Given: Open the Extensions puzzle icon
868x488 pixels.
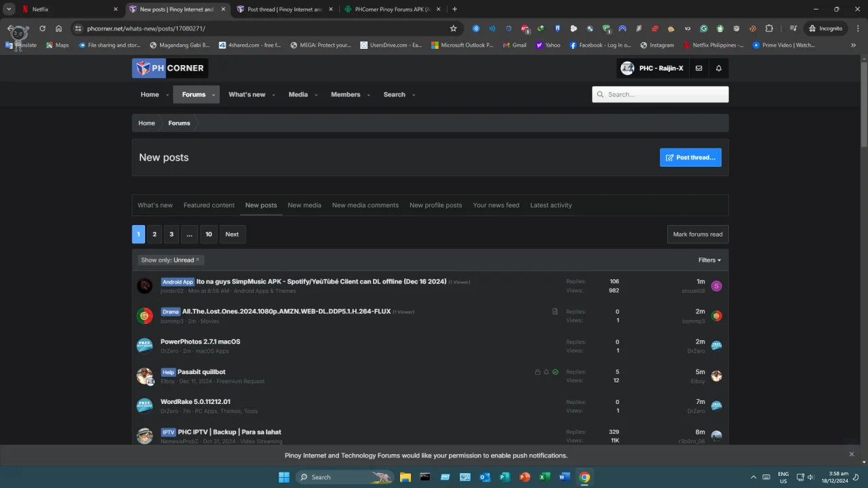Looking at the screenshot, I should pyautogui.click(x=769, y=28).
